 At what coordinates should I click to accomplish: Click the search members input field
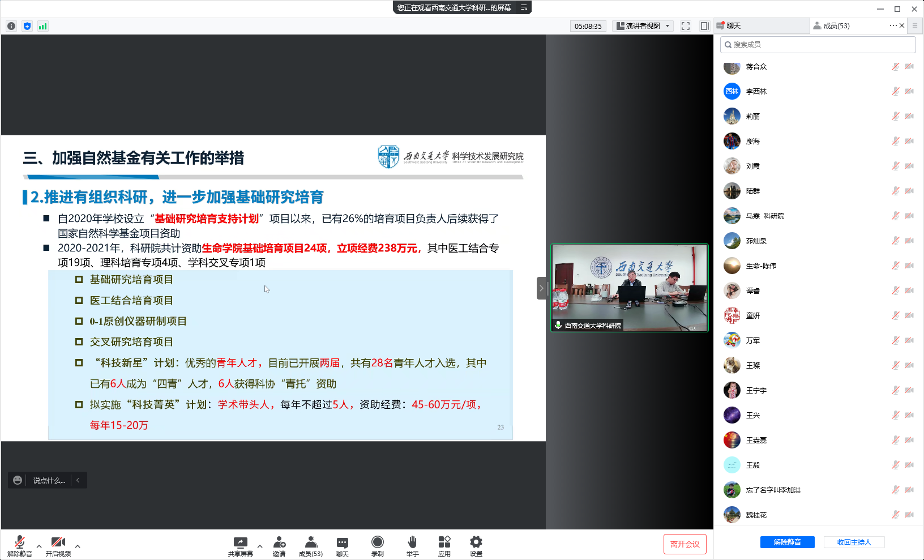click(818, 45)
